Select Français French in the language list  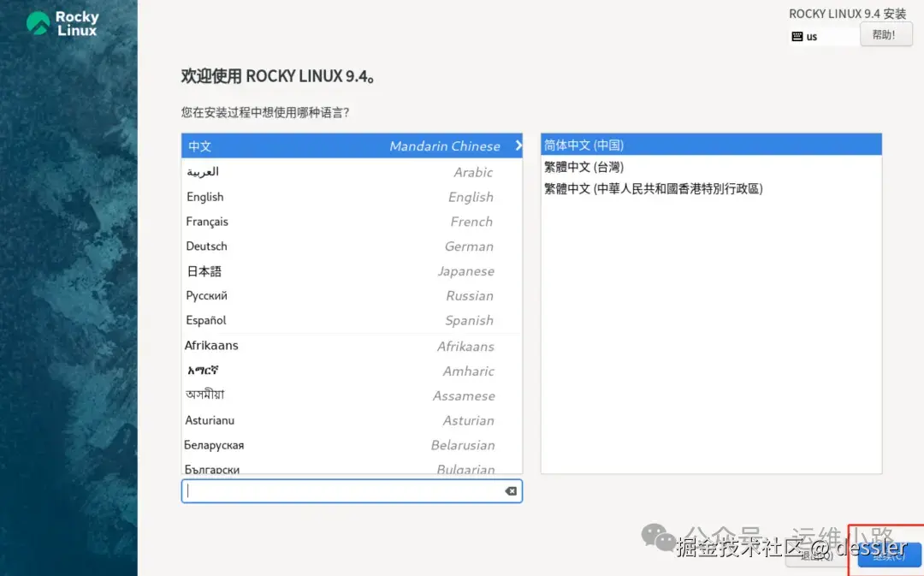[352, 221]
